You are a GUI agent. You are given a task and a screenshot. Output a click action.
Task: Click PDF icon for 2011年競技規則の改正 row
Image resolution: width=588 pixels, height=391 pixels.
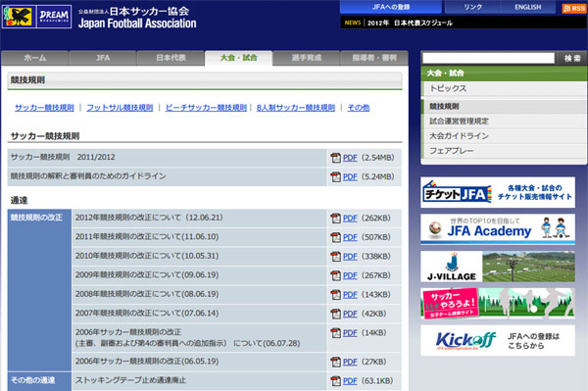click(335, 237)
